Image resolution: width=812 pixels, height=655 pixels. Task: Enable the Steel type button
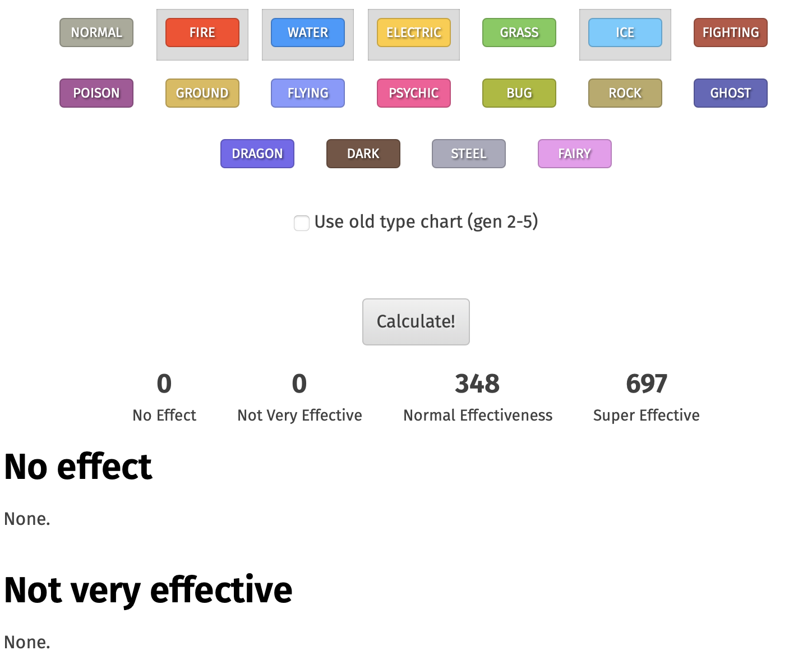[469, 154]
